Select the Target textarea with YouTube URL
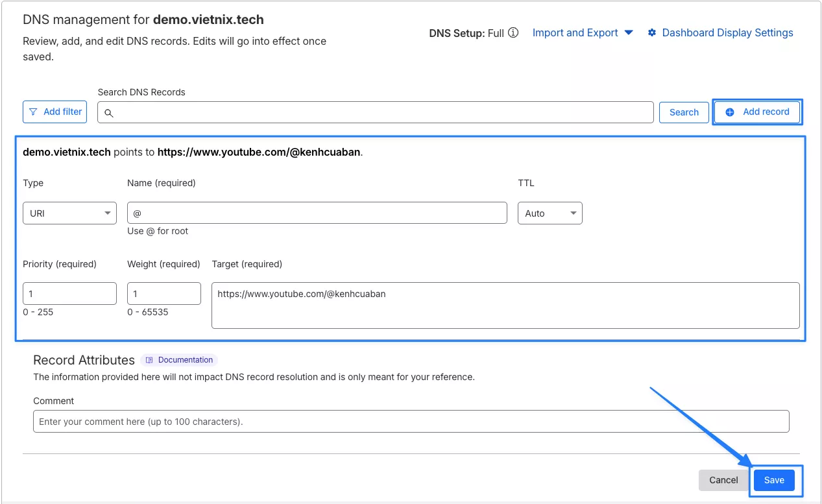Image resolution: width=822 pixels, height=504 pixels. [505, 305]
